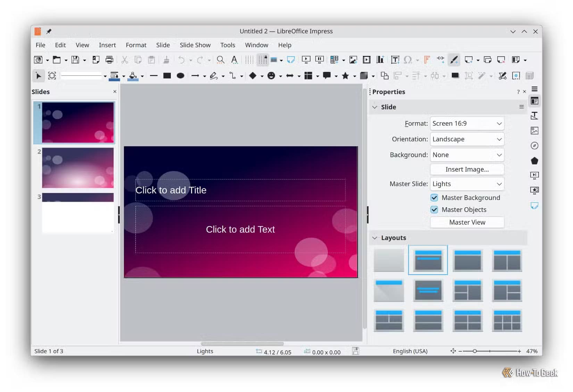Open the Slide menu

pyautogui.click(x=163, y=45)
